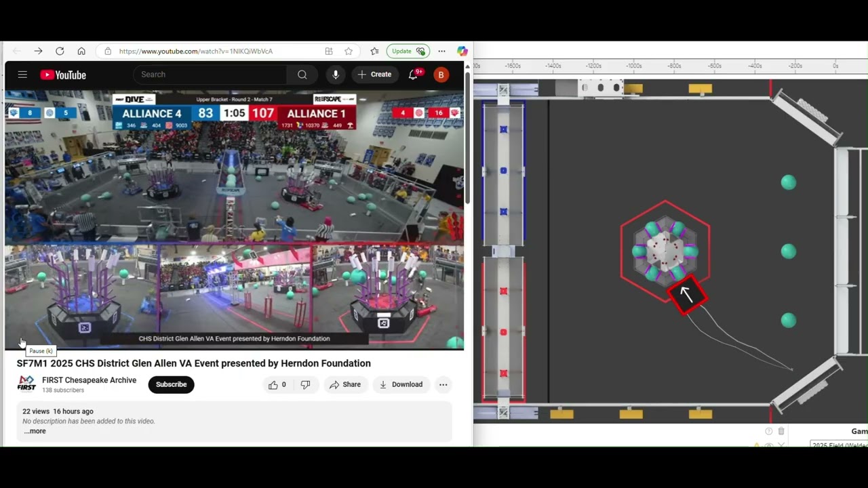The height and width of the screenshot is (488, 868).
Task: Open the browser favorites list
Action: tap(374, 51)
